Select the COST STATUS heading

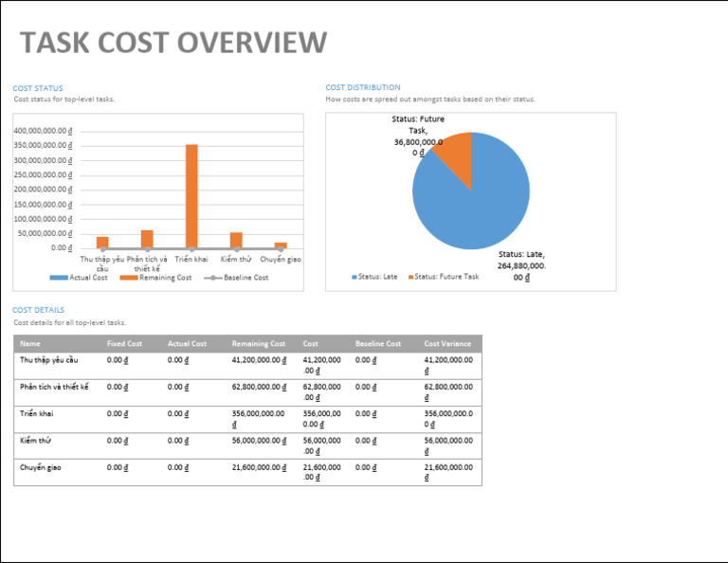pos(38,88)
